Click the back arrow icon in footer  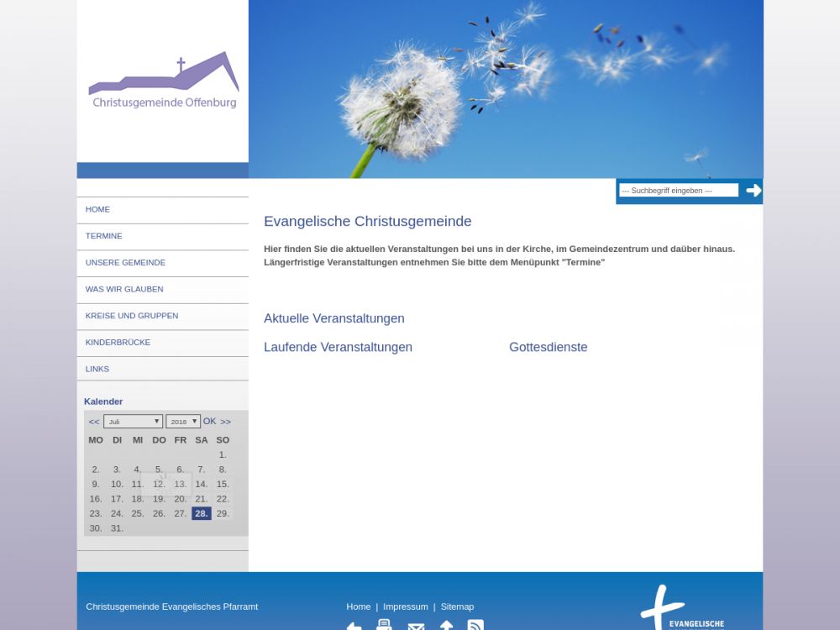pyautogui.click(x=354, y=626)
